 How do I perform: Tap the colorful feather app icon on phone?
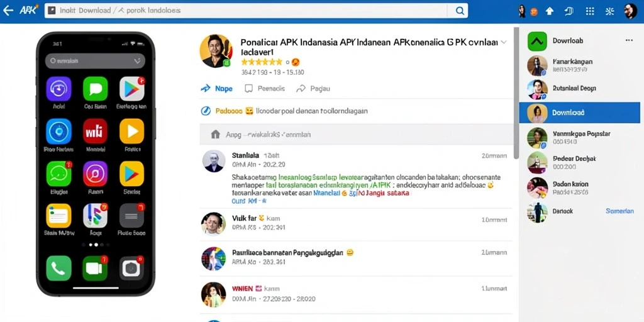96,216
